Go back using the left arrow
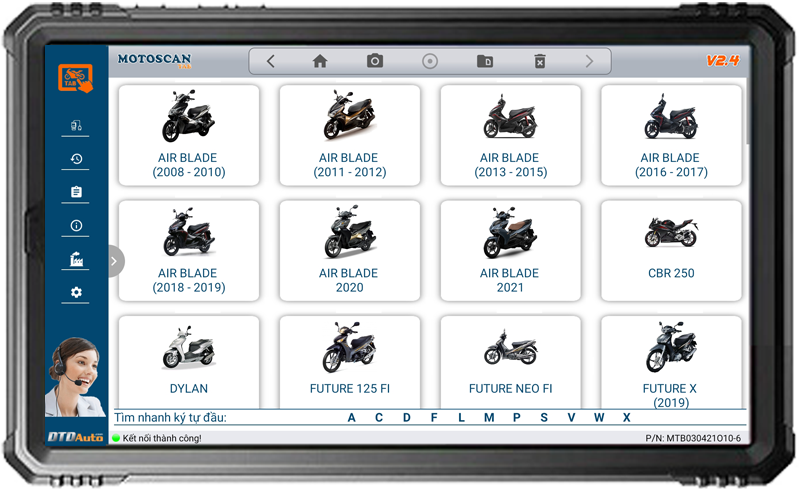 (x=271, y=62)
